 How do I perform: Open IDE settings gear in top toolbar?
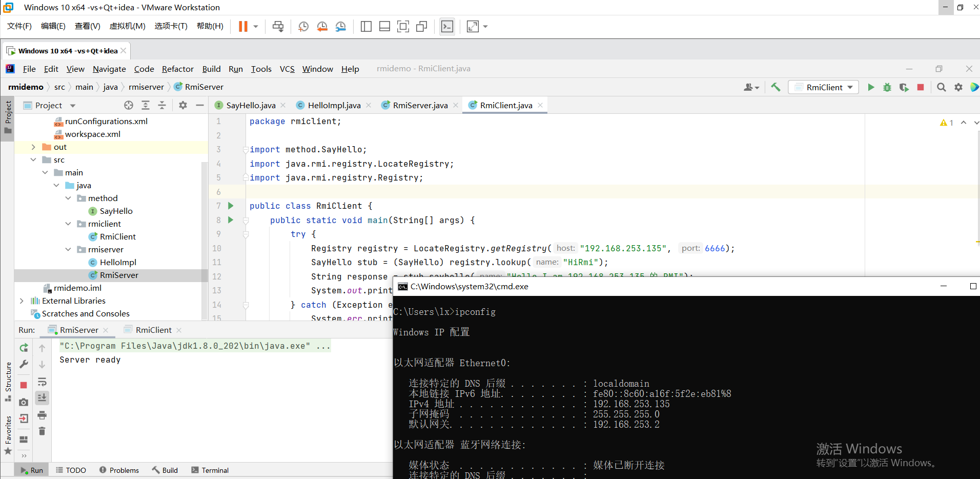tap(958, 87)
